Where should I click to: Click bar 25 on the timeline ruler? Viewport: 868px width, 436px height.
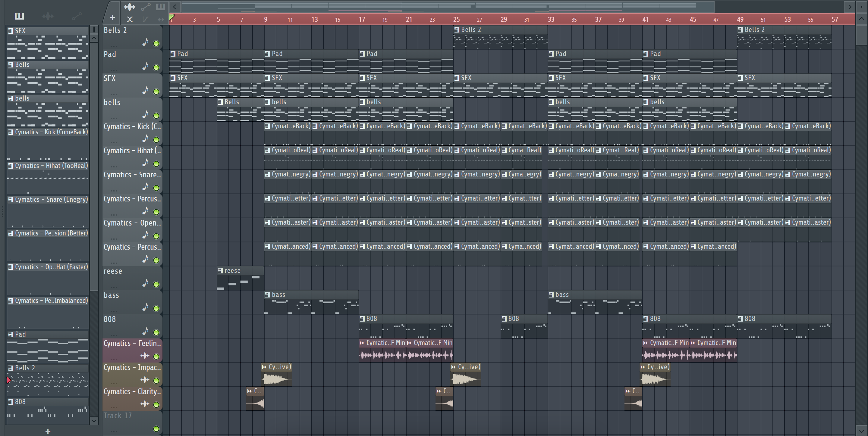click(x=456, y=20)
